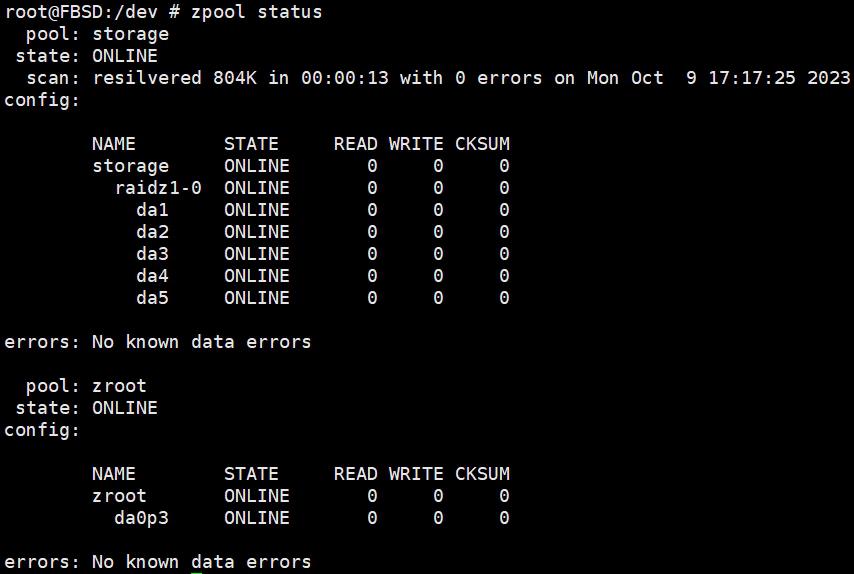This screenshot has width=854, height=574.
Task: Select the 'storage' pool name at top
Action: coord(130,34)
